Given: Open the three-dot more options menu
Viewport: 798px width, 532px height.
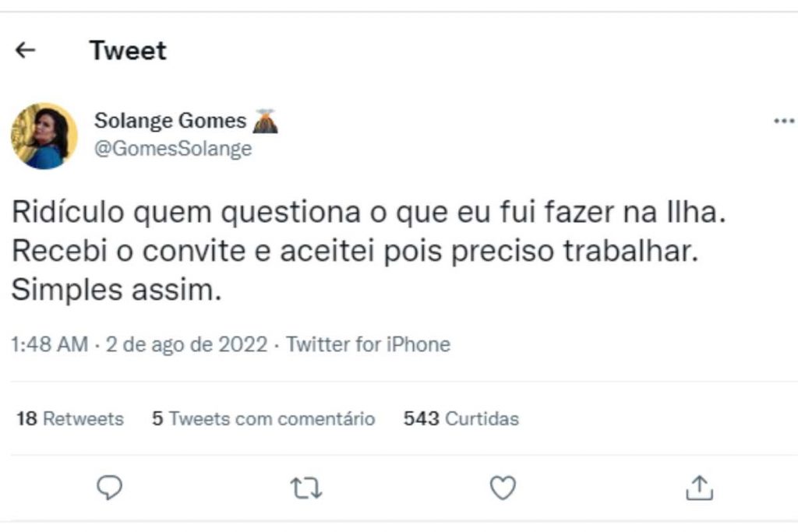Looking at the screenshot, I should [x=782, y=122].
